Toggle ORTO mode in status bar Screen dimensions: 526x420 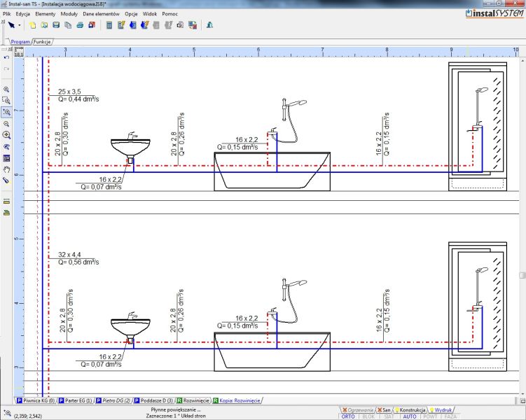tap(347, 416)
